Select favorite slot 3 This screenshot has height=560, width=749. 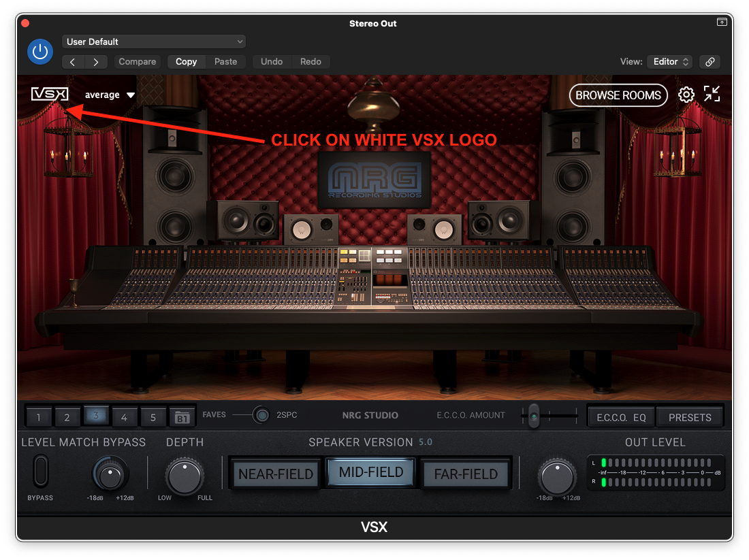(x=95, y=416)
